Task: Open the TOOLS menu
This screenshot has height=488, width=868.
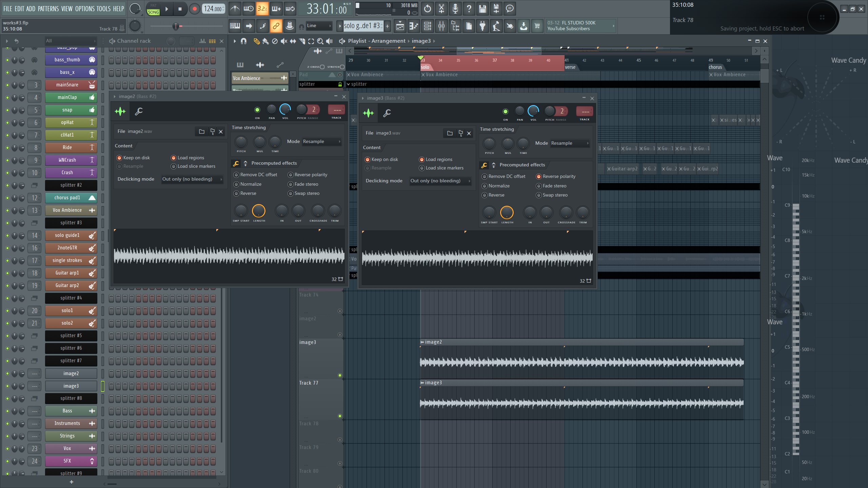Action: (103, 9)
